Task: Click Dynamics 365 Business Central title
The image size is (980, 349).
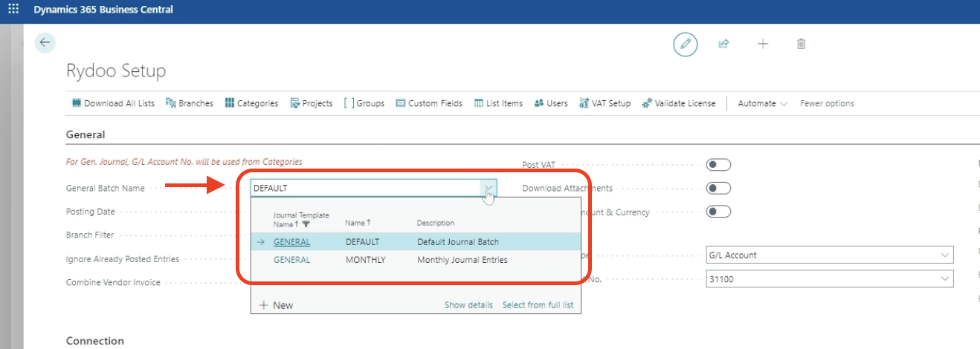Action: [x=103, y=10]
